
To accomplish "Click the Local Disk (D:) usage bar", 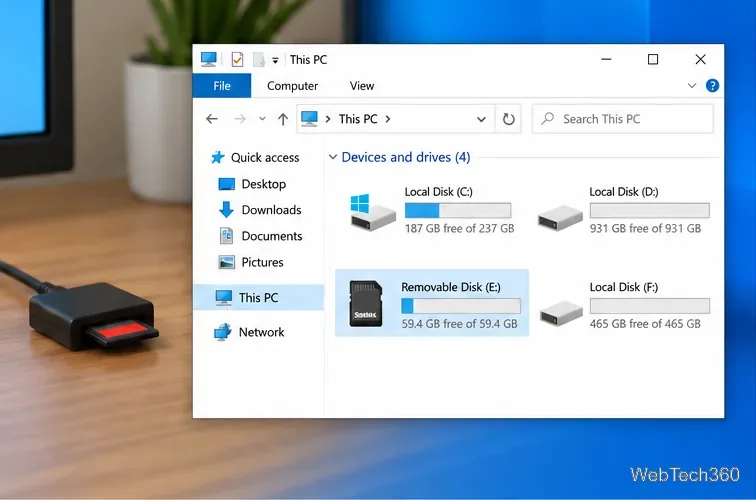I will point(649,210).
